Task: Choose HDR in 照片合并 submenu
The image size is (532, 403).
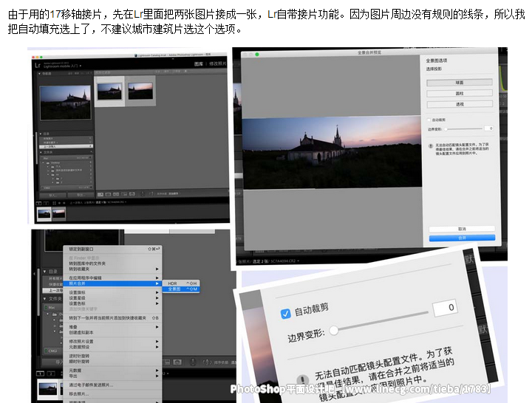Action: point(181,283)
